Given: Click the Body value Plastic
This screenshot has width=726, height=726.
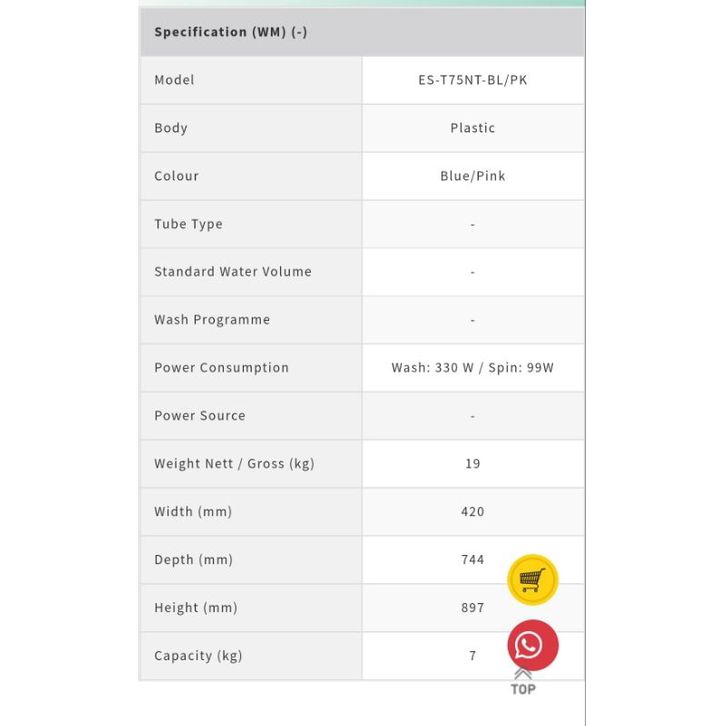Looking at the screenshot, I should coord(472,128).
